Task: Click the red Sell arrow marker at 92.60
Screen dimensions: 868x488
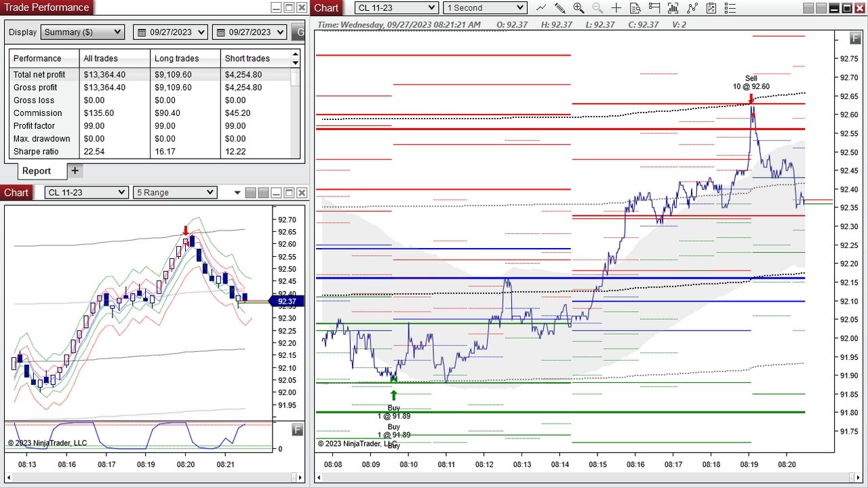Action: (751, 99)
